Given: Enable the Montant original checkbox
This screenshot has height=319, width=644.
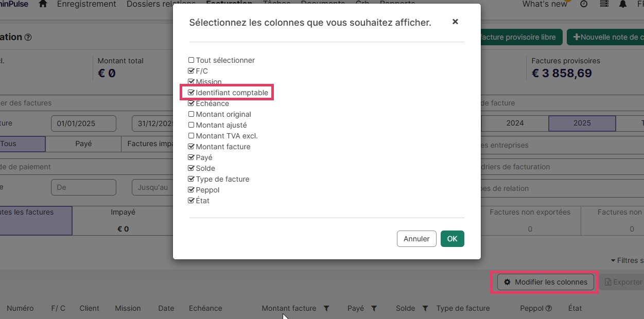Looking at the screenshot, I should 192,114.
